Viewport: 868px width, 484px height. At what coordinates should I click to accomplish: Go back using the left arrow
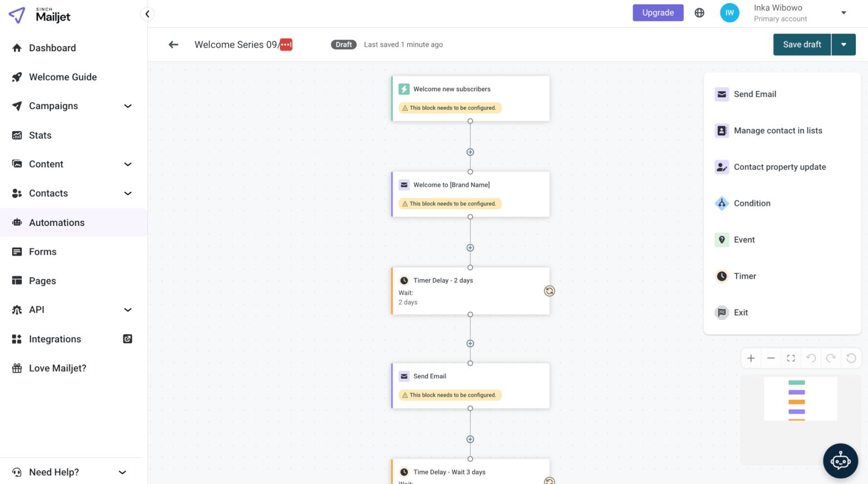[174, 45]
